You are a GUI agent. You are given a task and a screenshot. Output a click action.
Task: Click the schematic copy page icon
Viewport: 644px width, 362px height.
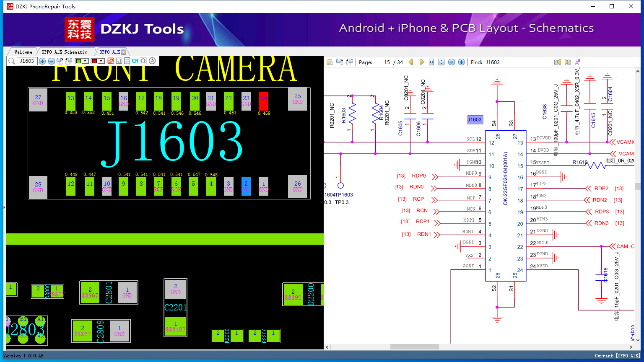click(x=330, y=62)
